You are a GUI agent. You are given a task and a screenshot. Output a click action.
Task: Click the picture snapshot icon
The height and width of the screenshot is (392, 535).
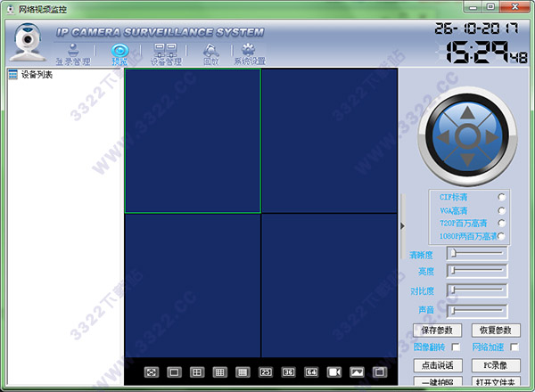click(357, 372)
